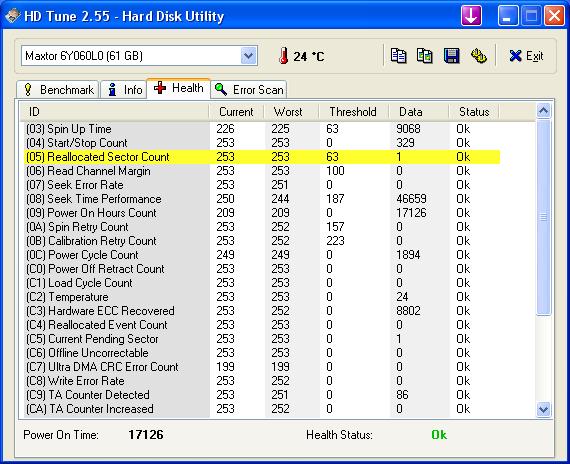Screen dimensions: 570x464
Task: Click the scroll up arrow of the list
Action: 543,111
